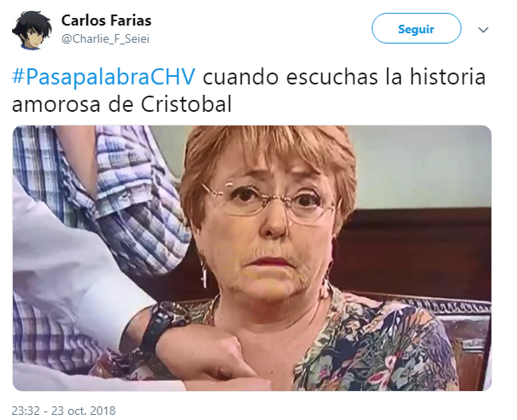Click the word historia in the tweet
The width and height of the screenshot is (517, 420).
(x=448, y=77)
